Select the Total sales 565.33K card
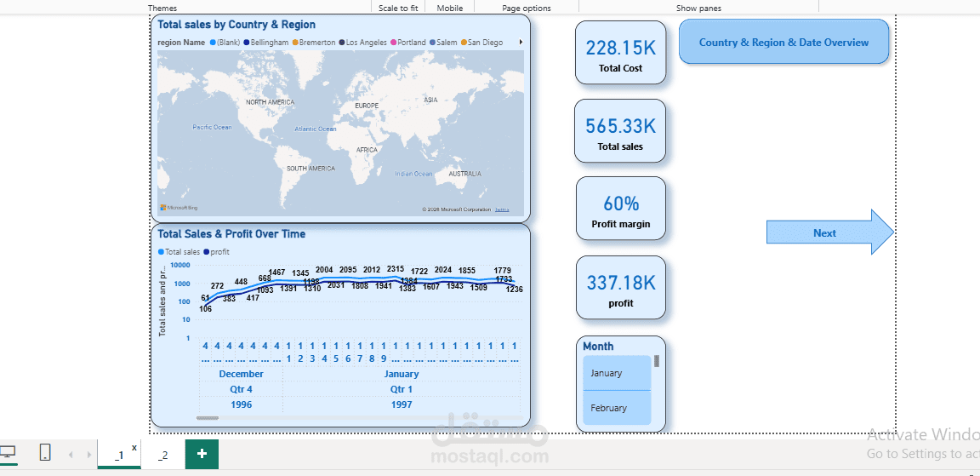The height and width of the screenshot is (476, 980). (620, 131)
